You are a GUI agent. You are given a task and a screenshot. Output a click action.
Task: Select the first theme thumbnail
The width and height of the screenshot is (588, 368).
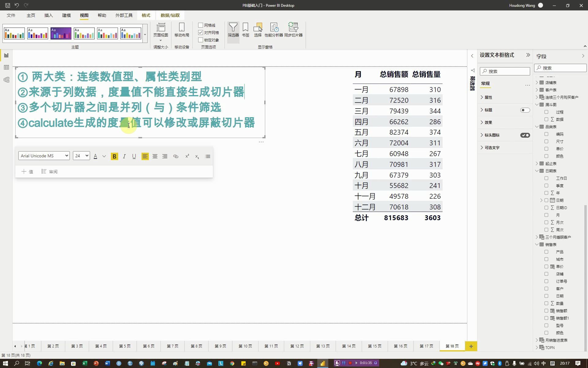tap(14, 33)
